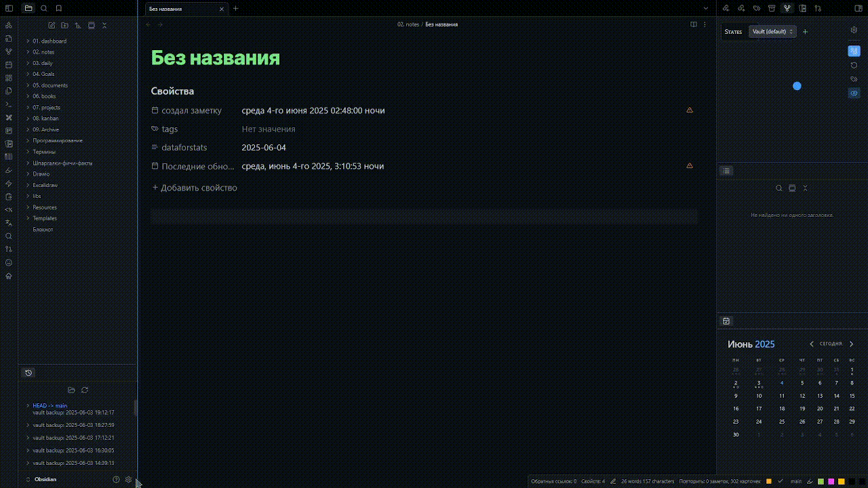Open the archive box icon in right header
The width and height of the screenshot is (868, 488).
point(772,8)
